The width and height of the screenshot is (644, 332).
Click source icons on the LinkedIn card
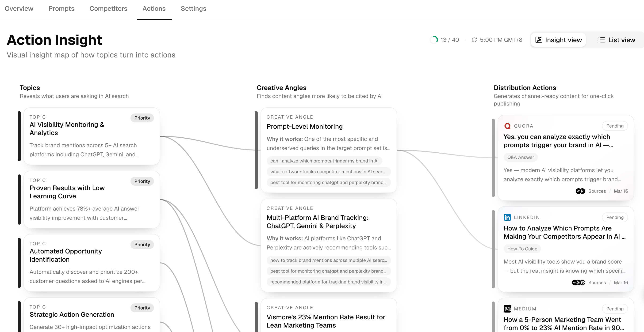click(578, 283)
